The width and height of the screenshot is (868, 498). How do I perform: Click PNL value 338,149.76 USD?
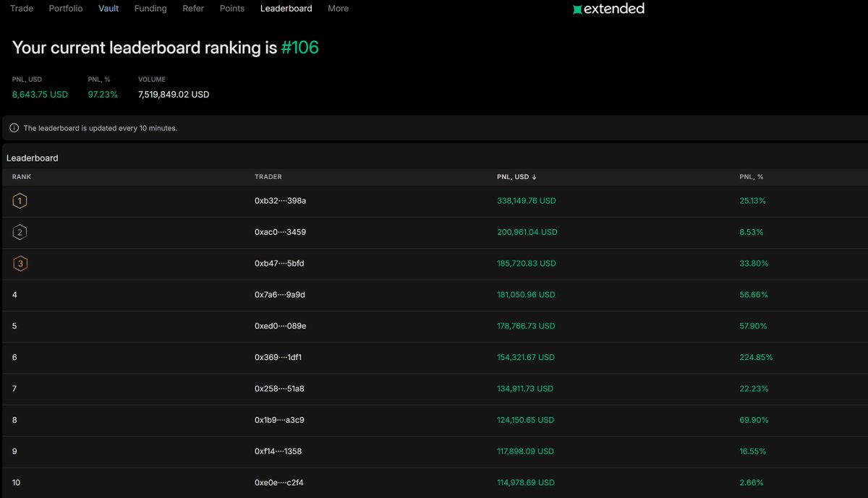click(x=527, y=200)
